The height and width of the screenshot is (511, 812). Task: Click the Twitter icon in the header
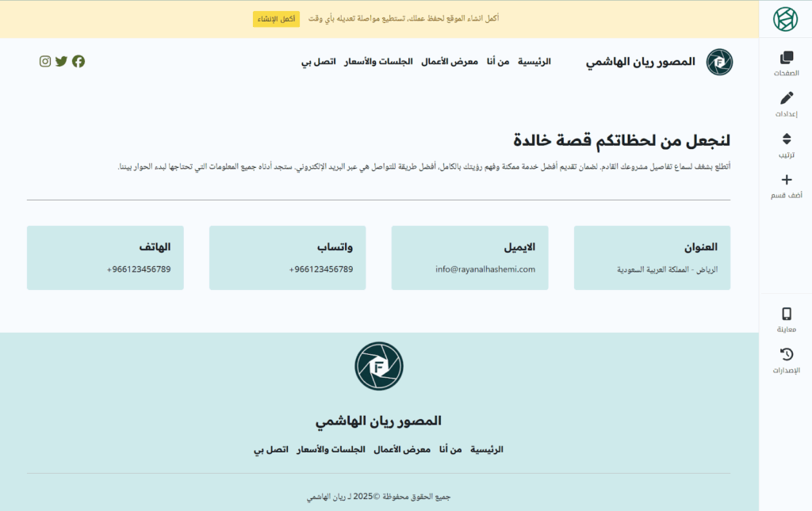click(x=62, y=62)
